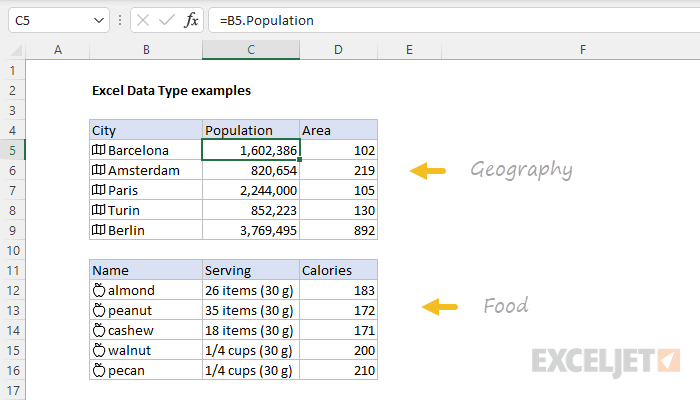Select column B header
This screenshot has width=700, height=400.
(x=146, y=50)
